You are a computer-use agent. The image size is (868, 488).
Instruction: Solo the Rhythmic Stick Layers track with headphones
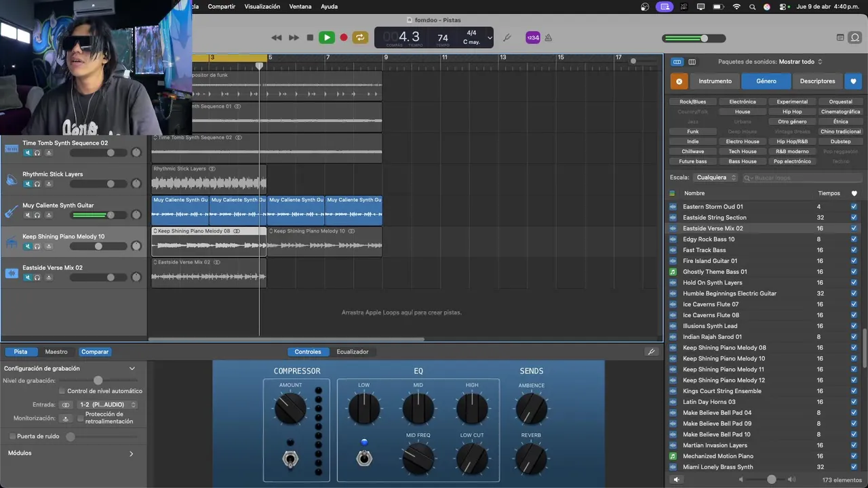(x=37, y=184)
